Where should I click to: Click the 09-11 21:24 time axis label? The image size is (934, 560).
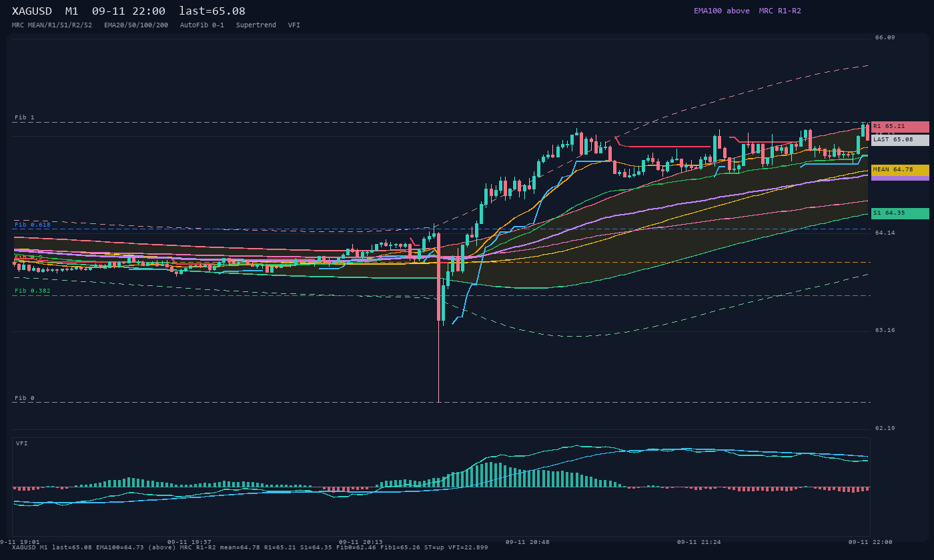click(x=699, y=542)
